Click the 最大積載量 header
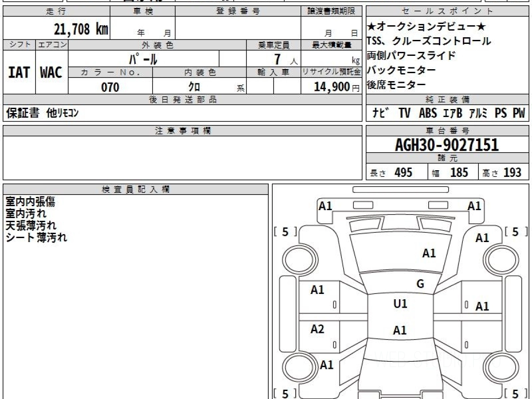 (331, 45)
